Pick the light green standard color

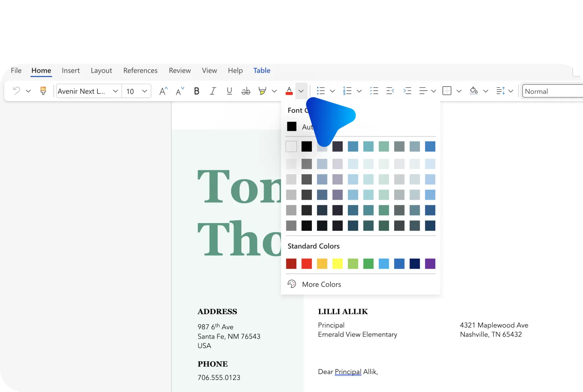[353, 263]
